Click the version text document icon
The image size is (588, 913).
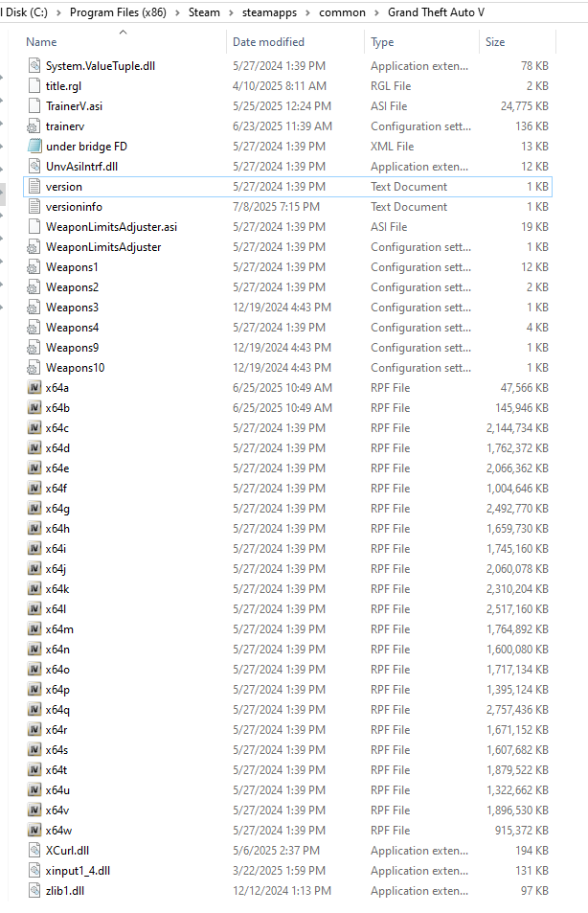(34, 186)
